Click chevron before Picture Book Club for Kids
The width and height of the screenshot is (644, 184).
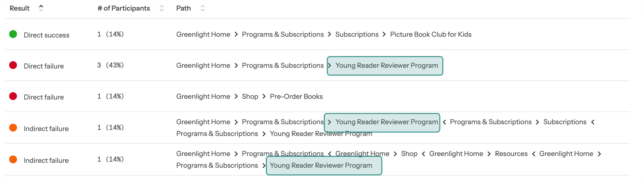tap(384, 34)
